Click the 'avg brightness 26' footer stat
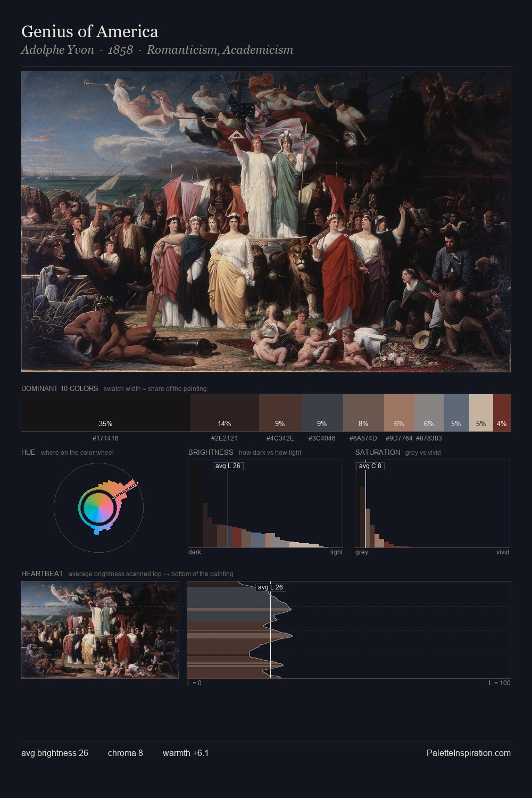Image resolution: width=532 pixels, height=798 pixels. pos(55,753)
